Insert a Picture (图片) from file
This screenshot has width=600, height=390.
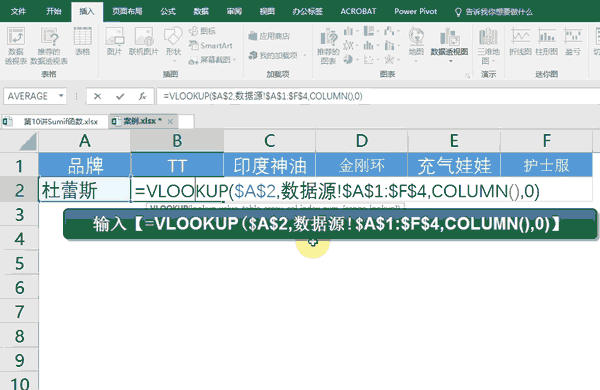114,41
